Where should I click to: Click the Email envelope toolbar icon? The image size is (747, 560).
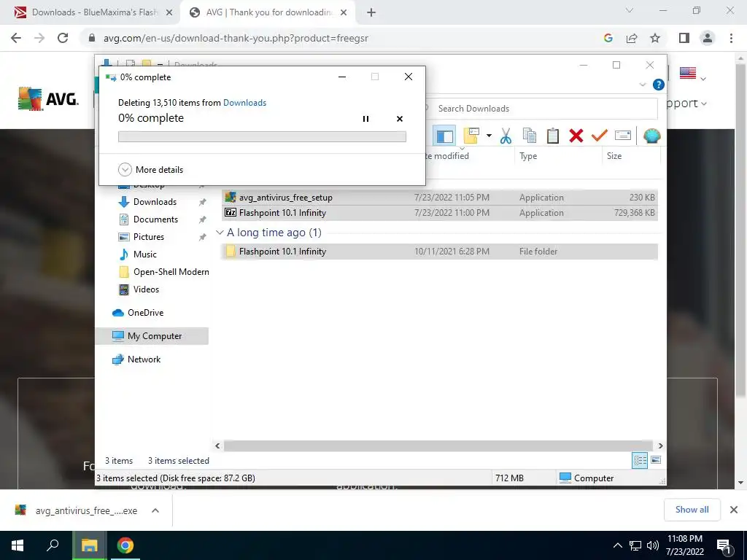coord(623,136)
